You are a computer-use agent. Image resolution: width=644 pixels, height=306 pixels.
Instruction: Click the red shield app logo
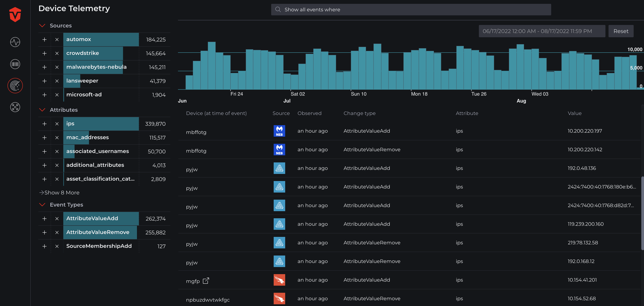(x=15, y=15)
